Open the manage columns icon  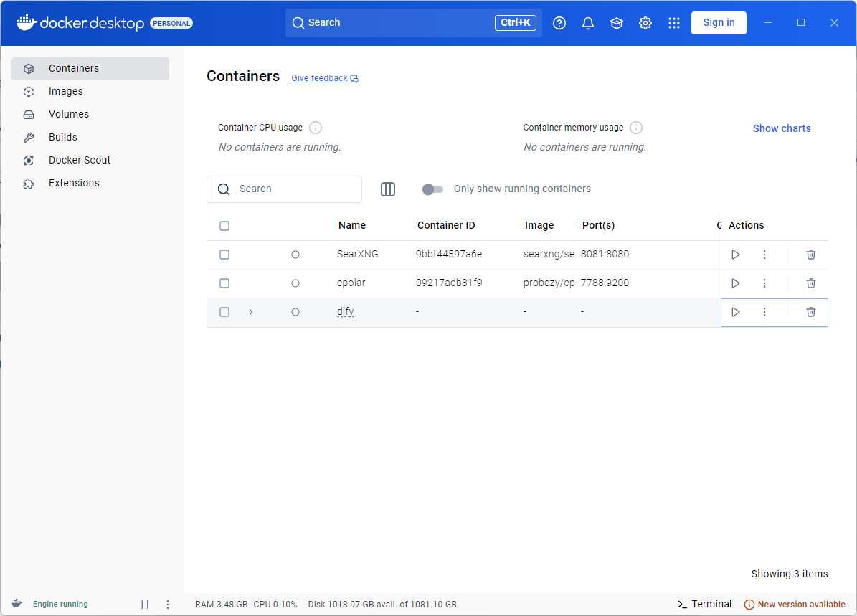(387, 189)
